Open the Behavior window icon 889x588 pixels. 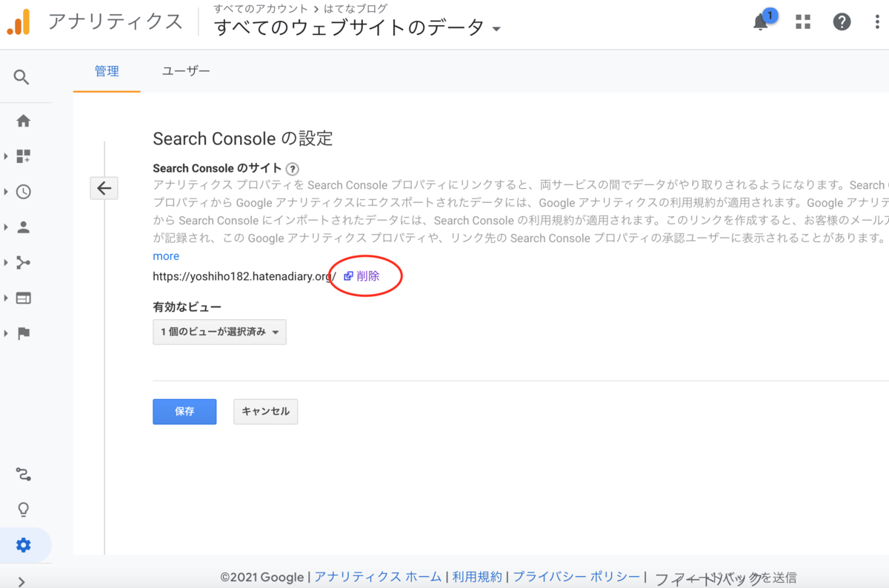click(23, 298)
